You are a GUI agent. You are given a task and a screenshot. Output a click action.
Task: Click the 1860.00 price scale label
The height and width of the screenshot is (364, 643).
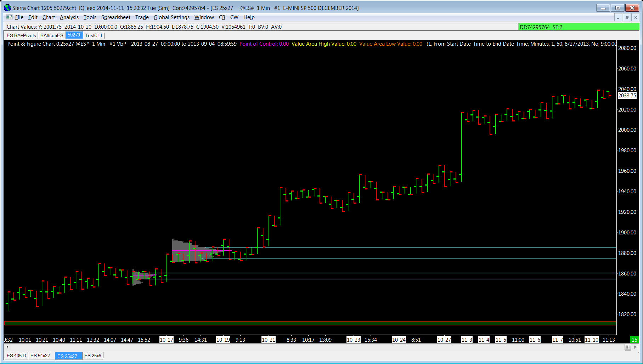click(627, 274)
